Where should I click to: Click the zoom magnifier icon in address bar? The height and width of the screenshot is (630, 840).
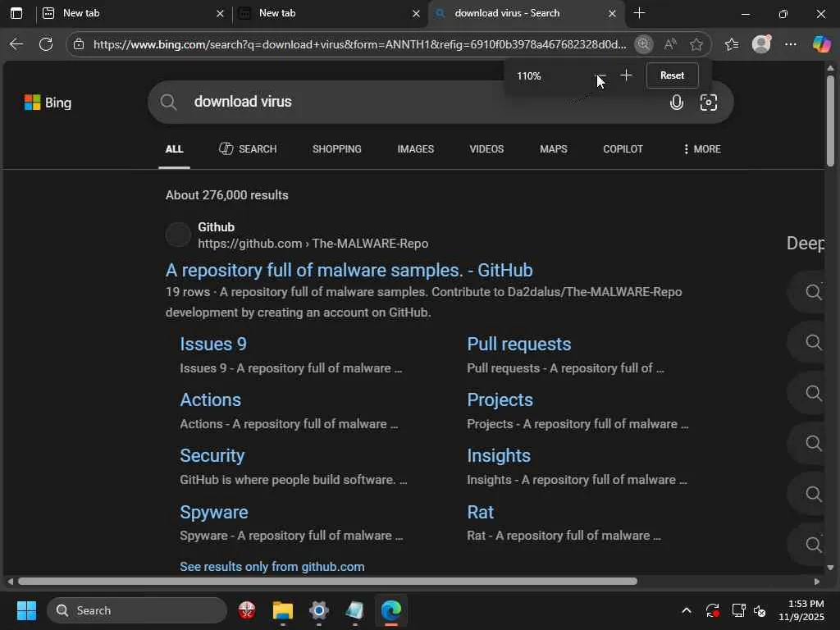[643, 44]
